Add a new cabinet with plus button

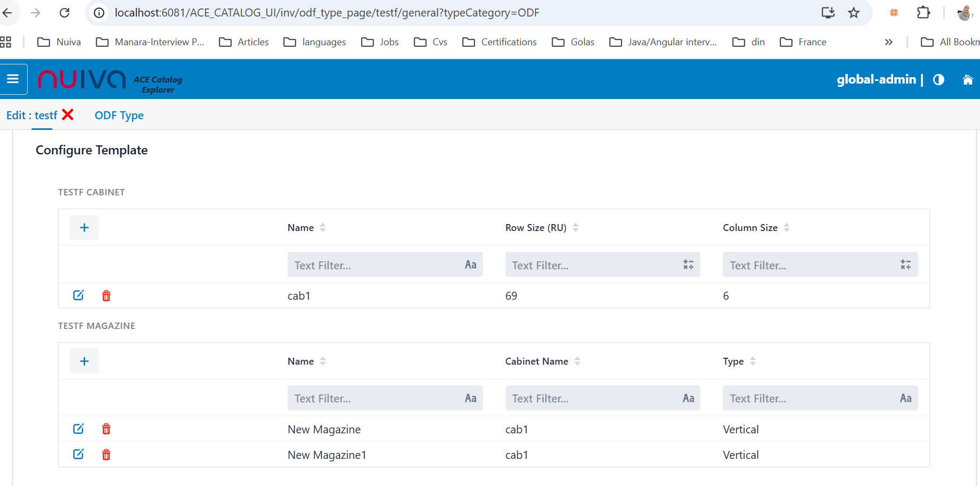[x=84, y=228]
